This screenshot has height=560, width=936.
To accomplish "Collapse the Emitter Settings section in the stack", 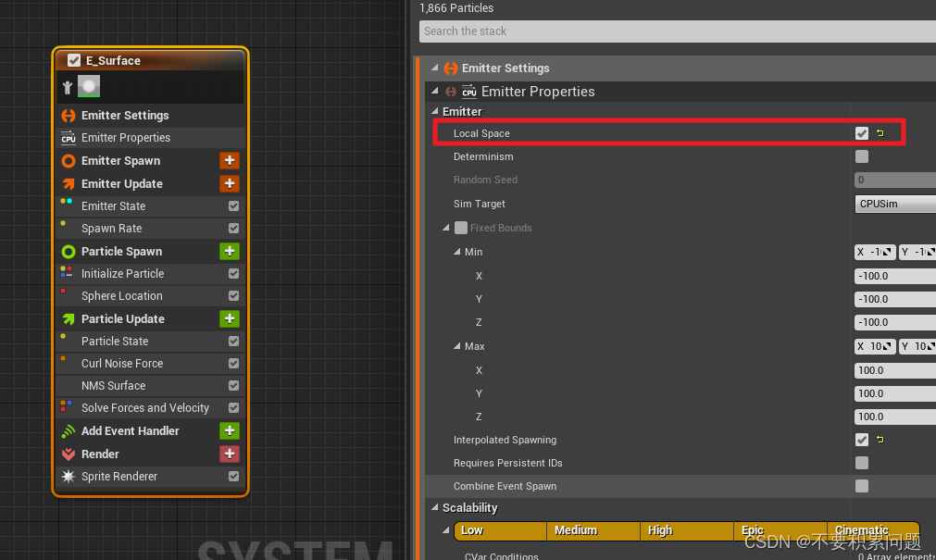I will (x=434, y=68).
